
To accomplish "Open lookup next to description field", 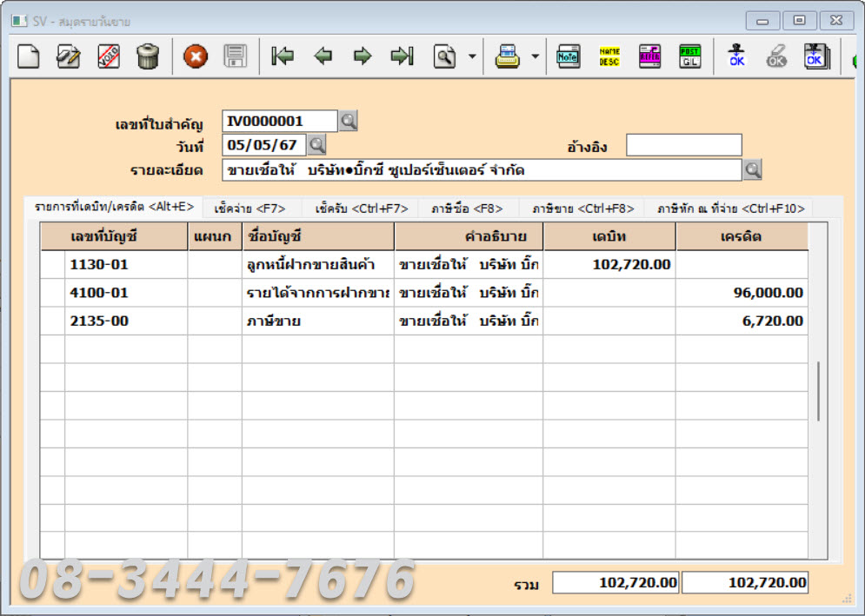I will point(753,169).
